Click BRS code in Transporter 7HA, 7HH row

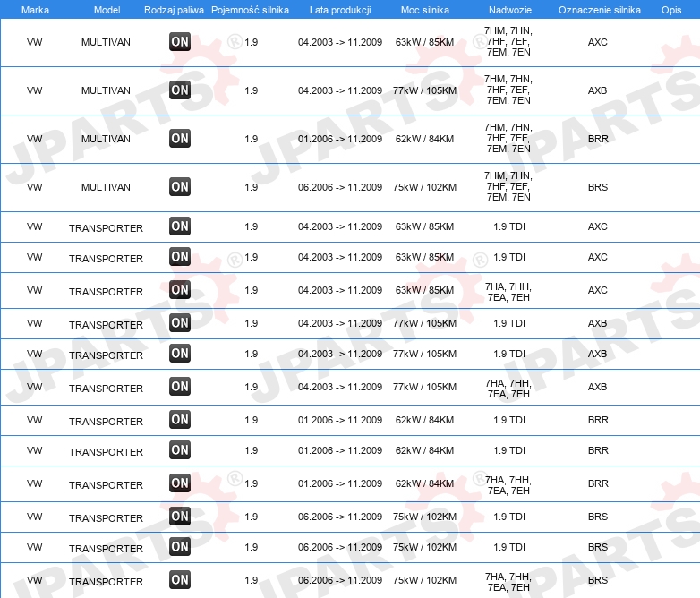click(x=598, y=580)
